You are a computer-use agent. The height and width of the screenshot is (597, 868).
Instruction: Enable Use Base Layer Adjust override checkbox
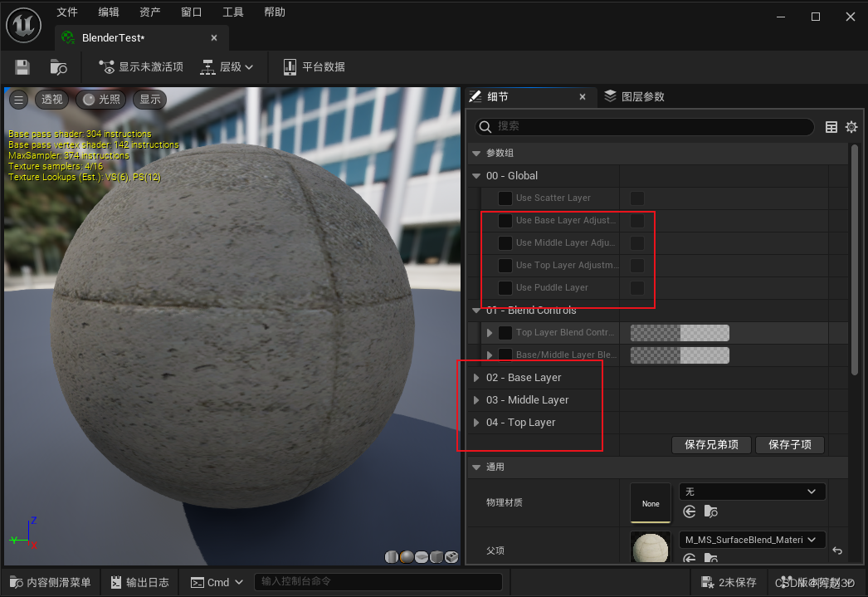[x=505, y=220]
